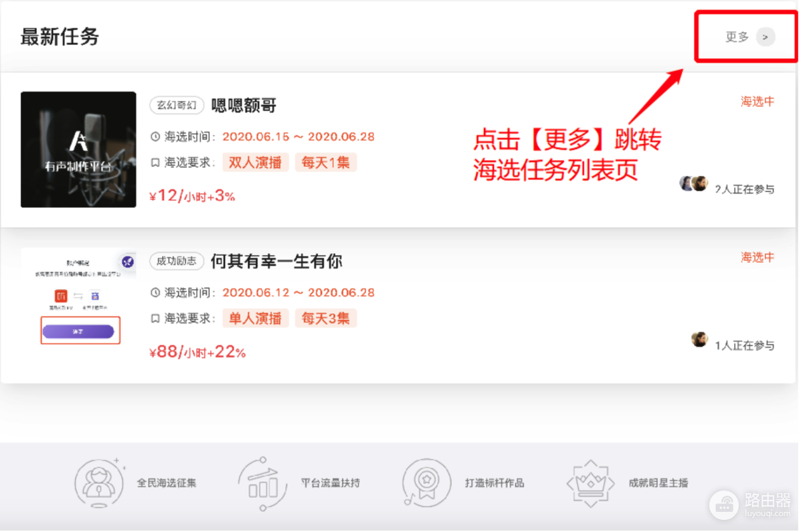The image size is (803, 532).
Task: Click the 2人正在参与 text
Action: tap(745, 189)
